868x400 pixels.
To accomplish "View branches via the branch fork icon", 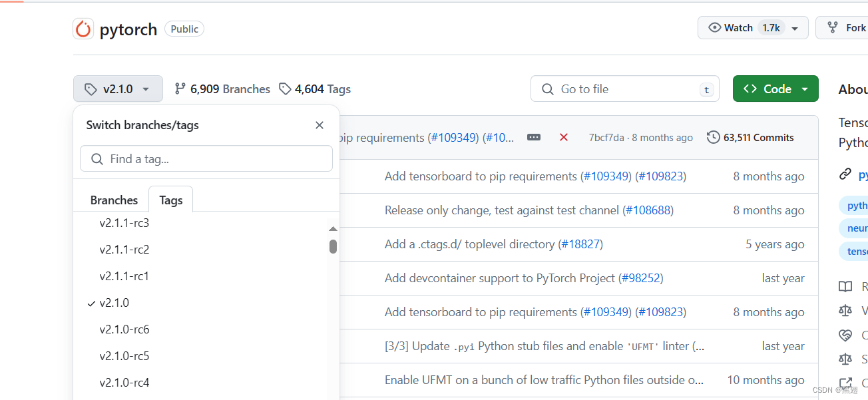I will pos(180,88).
